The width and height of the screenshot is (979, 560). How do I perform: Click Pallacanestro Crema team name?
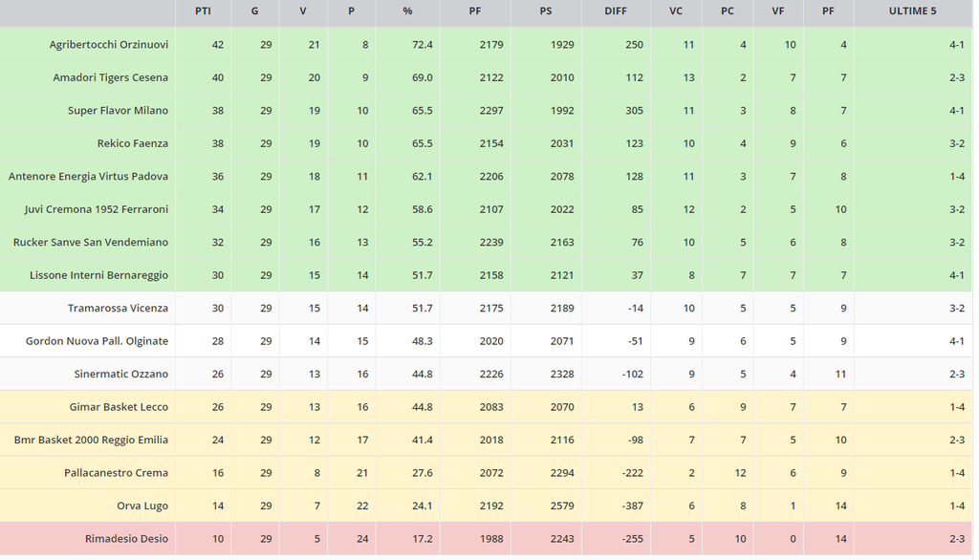pos(116,473)
